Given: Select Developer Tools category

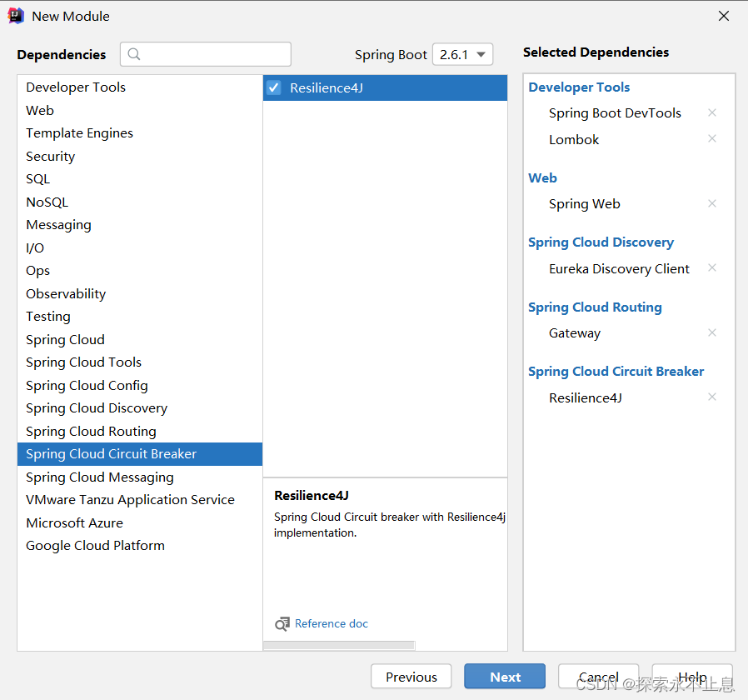Looking at the screenshot, I should pyautogui.click(x=76, y=87).
